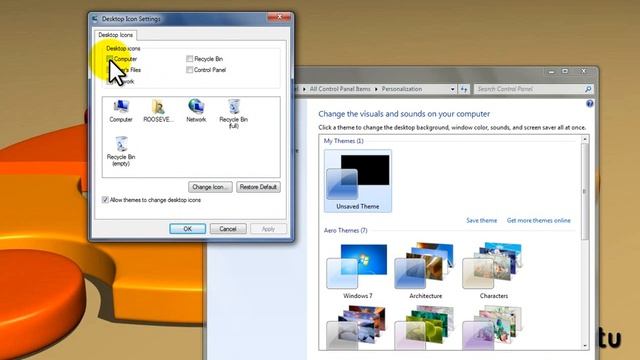
Task: Confirm with the OK button
Action: [x=187, y=229]
